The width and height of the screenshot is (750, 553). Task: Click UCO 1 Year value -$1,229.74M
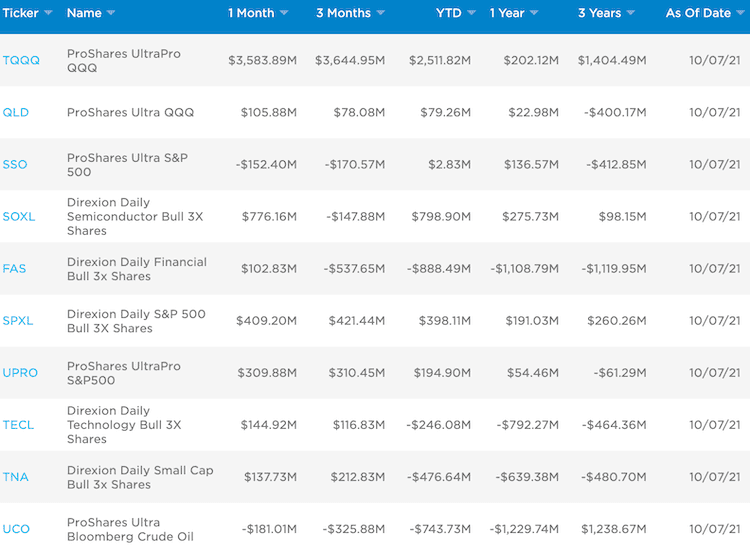pos(524,529)
